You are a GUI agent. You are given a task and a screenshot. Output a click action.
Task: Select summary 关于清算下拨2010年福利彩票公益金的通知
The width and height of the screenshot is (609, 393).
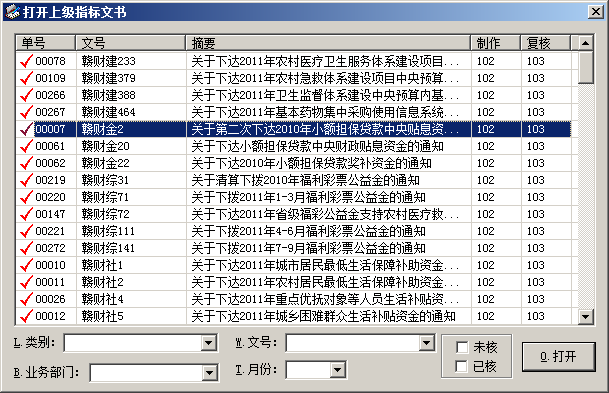(306, 181)
